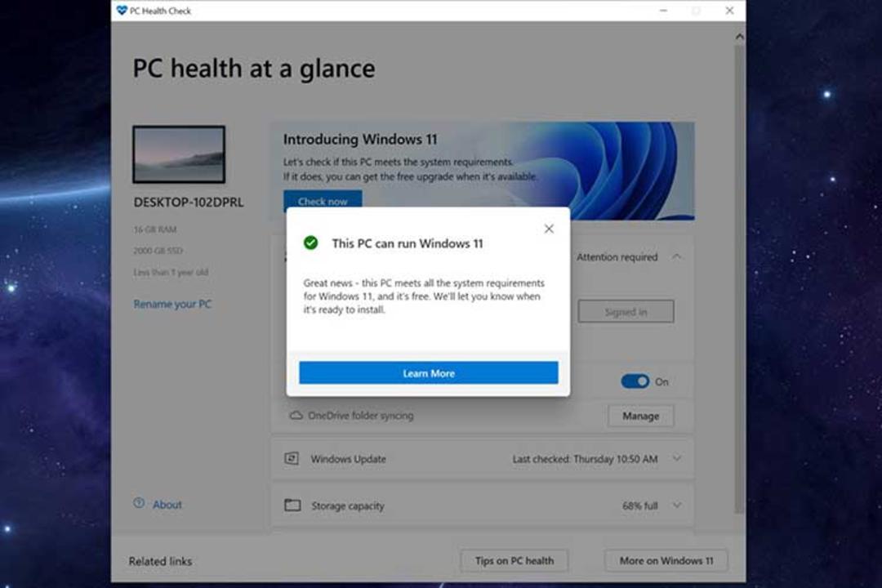This screenshot has height=588, width=882.
Task: Click the OneDrive cloud icon
Action: [296, 415]
